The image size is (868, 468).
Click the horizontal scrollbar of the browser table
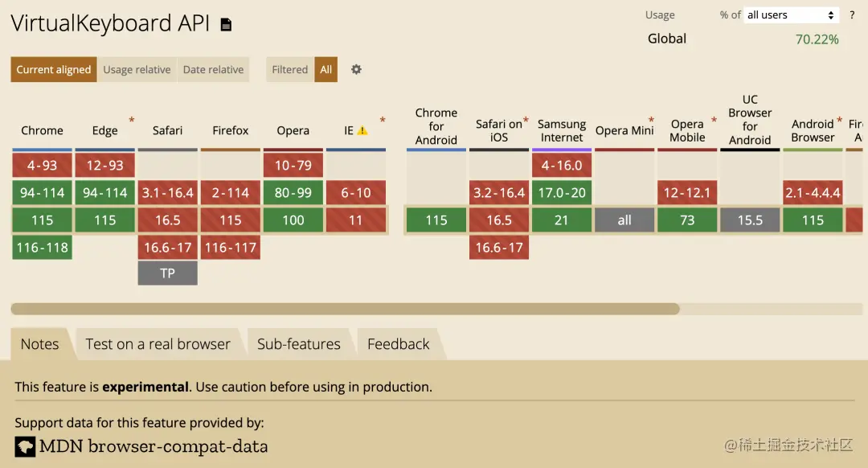(346, 309)
